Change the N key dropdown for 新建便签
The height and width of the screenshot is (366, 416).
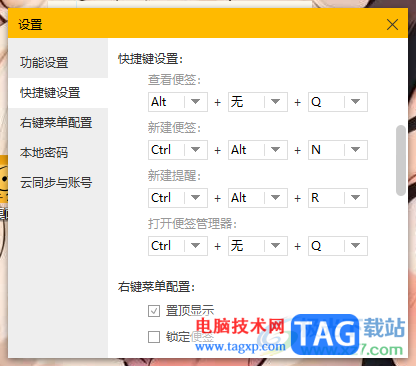click(x=338, y=150)
